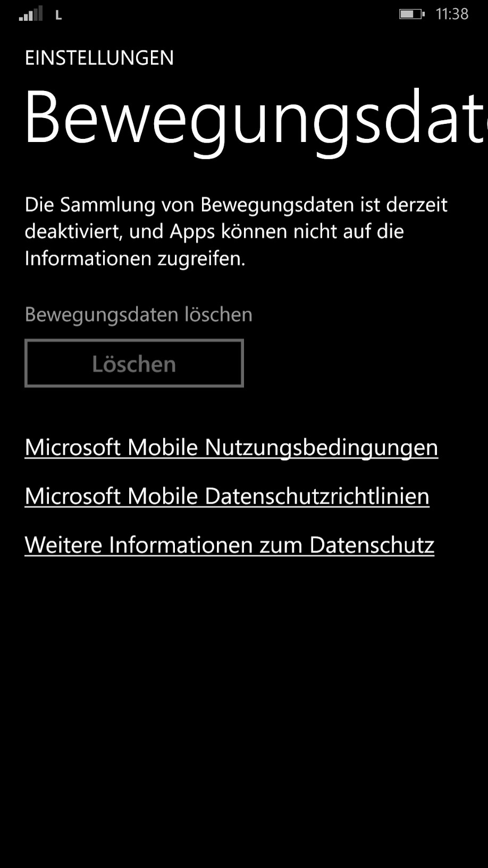Tap the line 'Die Sammlung von Bewegungsdaten'
The width and height of the screenshot is (488, 868).
[x=189, y=205]
